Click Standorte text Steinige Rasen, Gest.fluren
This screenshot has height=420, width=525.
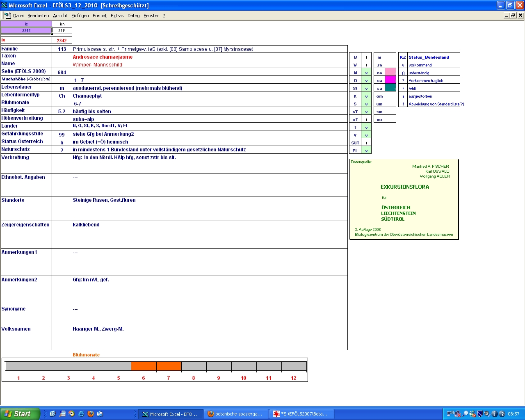pos(104,200)
